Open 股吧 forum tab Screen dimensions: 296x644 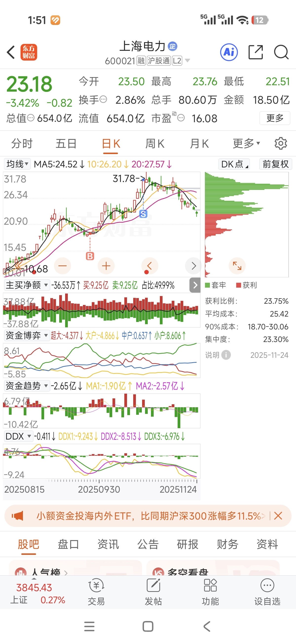(x=28, y=544)
